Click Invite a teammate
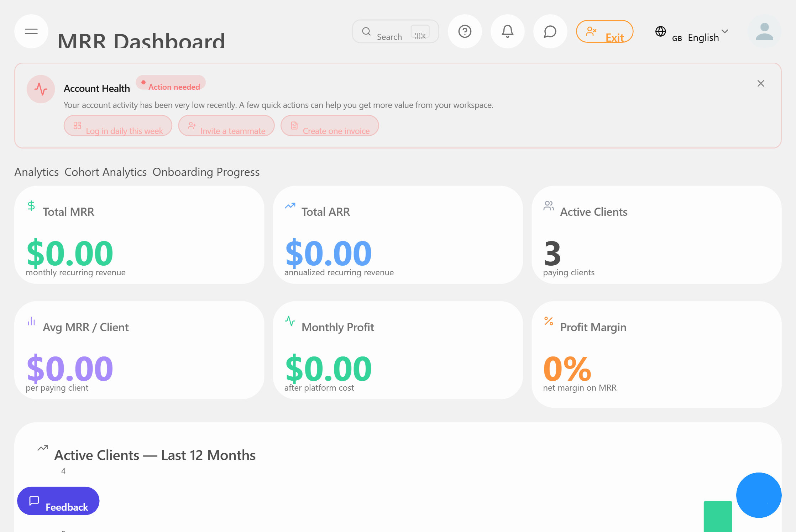 (226, 126)
